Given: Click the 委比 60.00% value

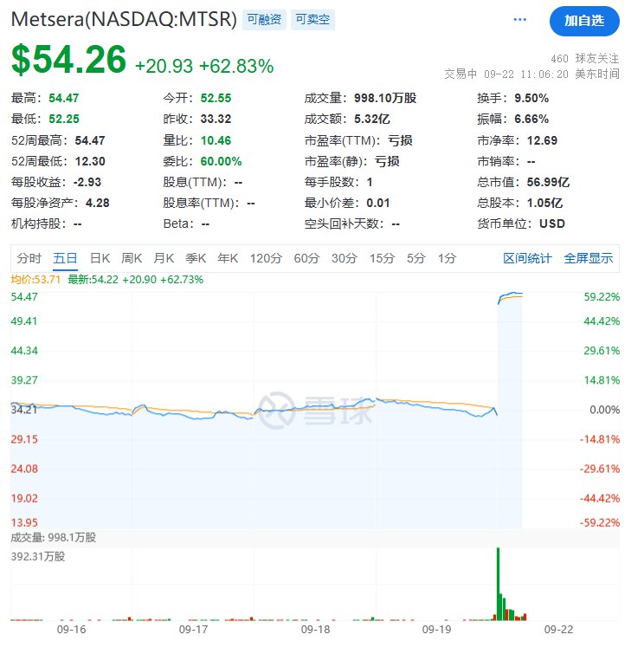Looking at the screenshot, I should pyautogui.click(x=221, y=161).
